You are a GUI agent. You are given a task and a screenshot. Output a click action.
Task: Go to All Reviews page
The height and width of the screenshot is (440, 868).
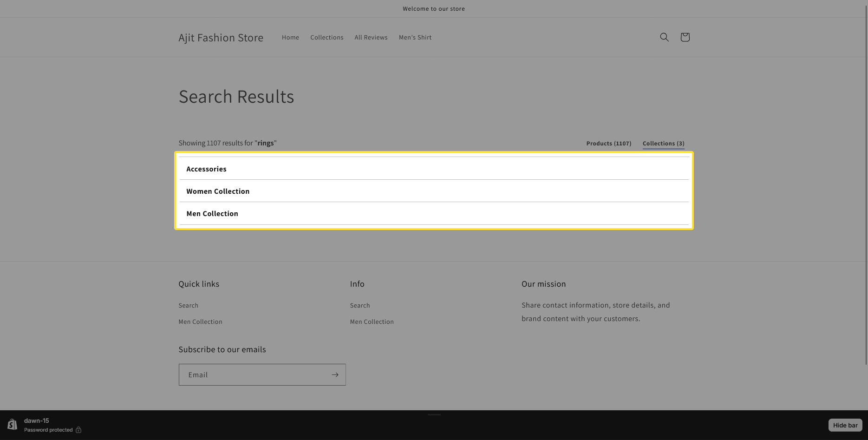click(x=371, y=38)
